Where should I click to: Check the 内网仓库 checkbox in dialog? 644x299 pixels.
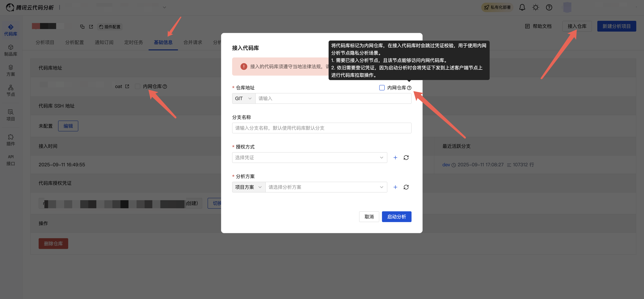click(x=382, y=88)
